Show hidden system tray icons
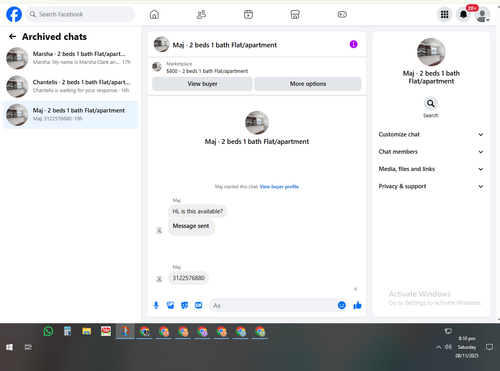This screenshot has height=371, width=500. pos(438,347)
